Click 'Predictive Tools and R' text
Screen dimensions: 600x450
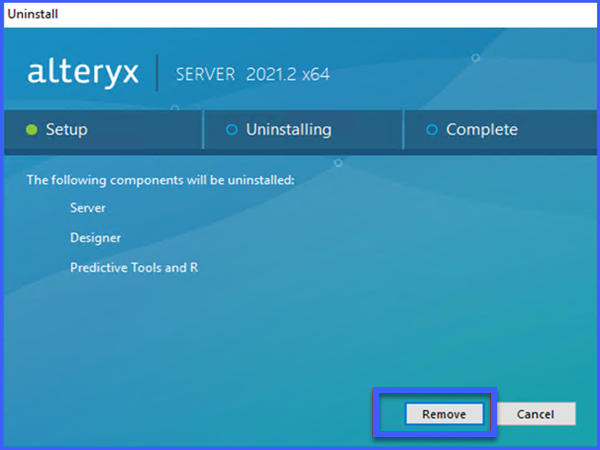tap(134, 267)
